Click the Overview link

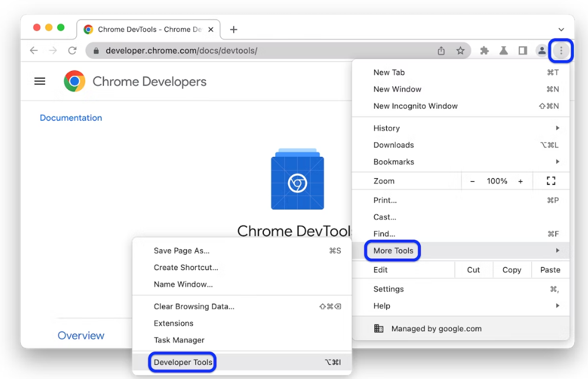81,335
